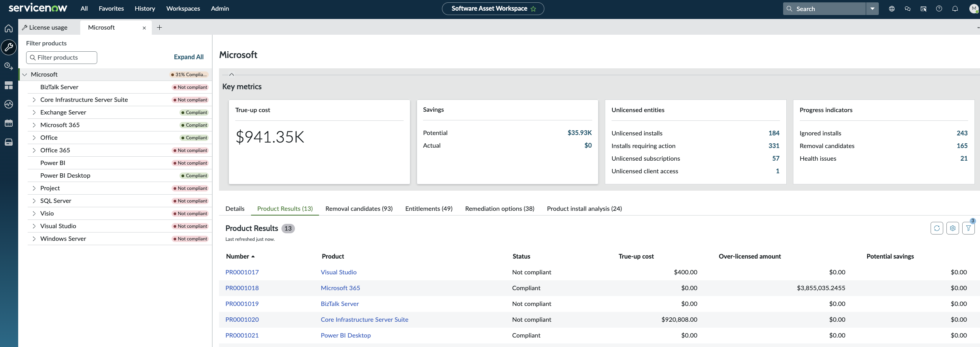Open the search scope dropdown arrow
Viewport: 980px width, 347px height.
click(872, 9)
